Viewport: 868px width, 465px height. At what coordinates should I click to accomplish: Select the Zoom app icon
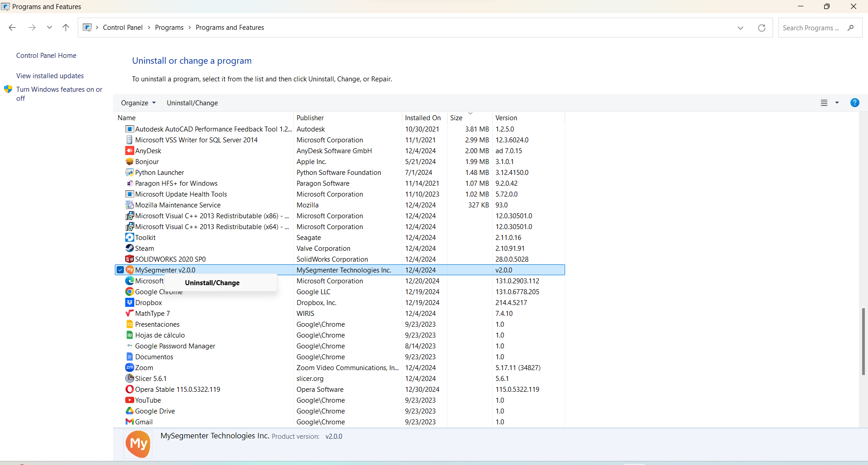click(130, 367)
